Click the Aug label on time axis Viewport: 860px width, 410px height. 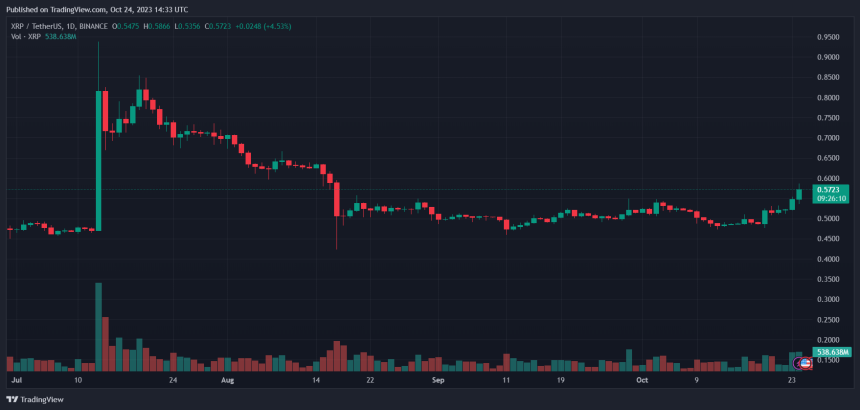click(x=228, y=381)
